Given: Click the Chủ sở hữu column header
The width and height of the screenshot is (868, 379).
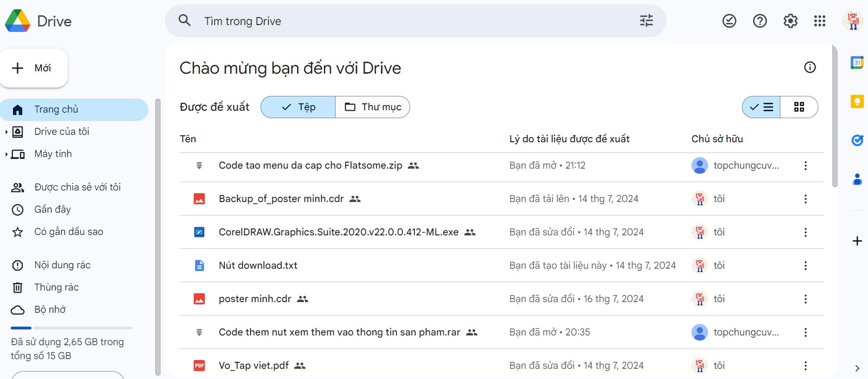Looking at the screenshot, I should (x=717, y=139).
